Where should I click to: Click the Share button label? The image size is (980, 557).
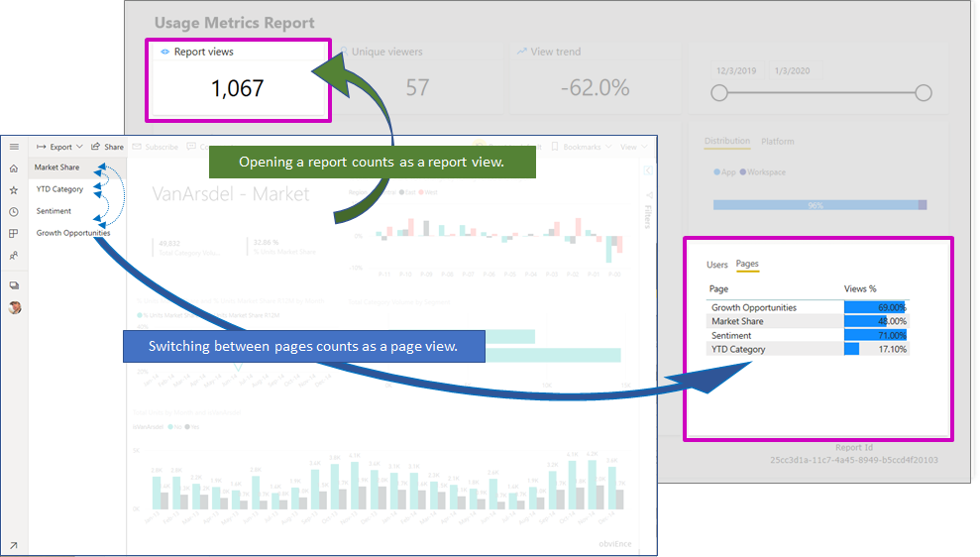point(114,147)
